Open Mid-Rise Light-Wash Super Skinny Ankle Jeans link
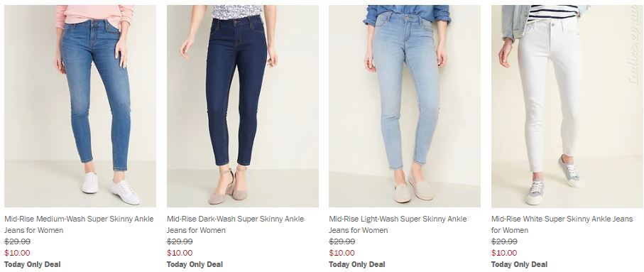The height and width of the screenshot is (272, 644). (x=398, y=224)
